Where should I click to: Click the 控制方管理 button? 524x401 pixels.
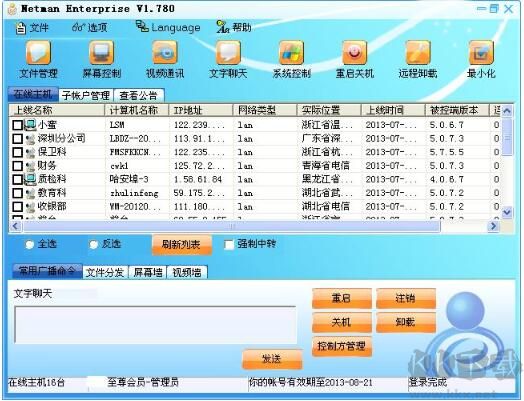point(342,346)
